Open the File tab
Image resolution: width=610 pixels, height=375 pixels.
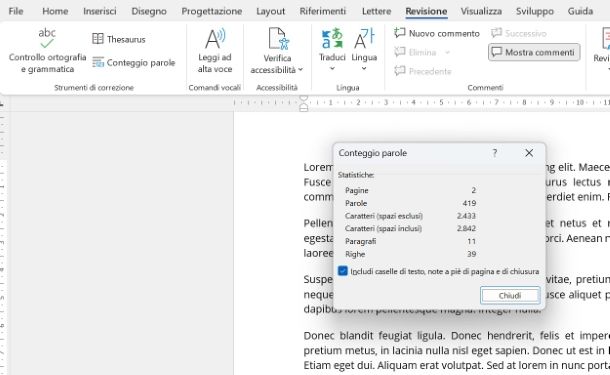[16, 11]
